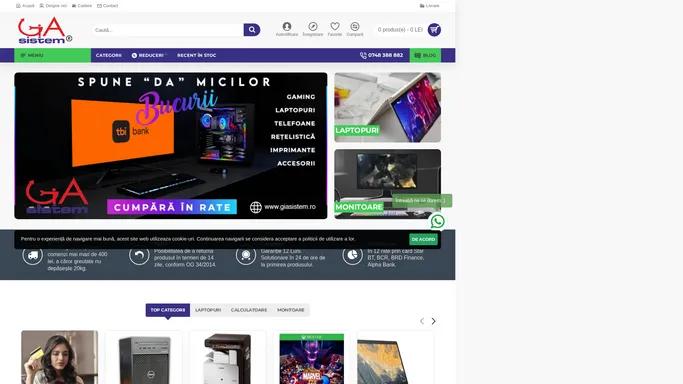Click the Cariere top link
Screen dimensions: 683x384
click(82, 6)
